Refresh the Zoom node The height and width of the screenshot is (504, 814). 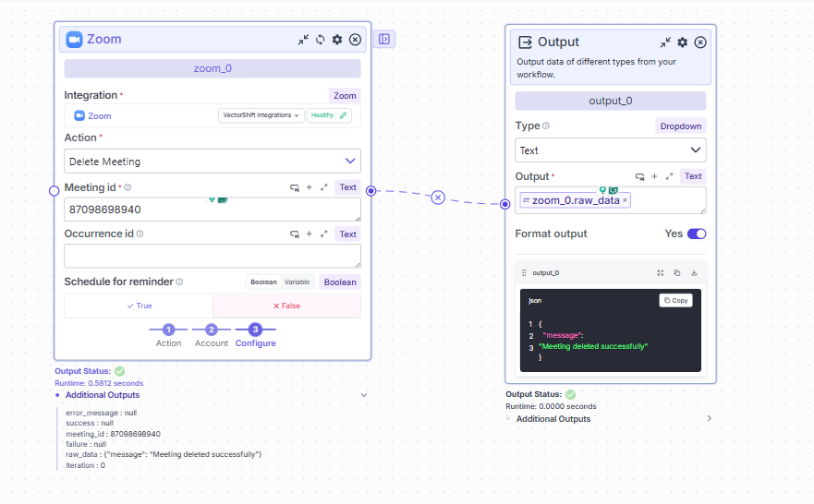321,40
